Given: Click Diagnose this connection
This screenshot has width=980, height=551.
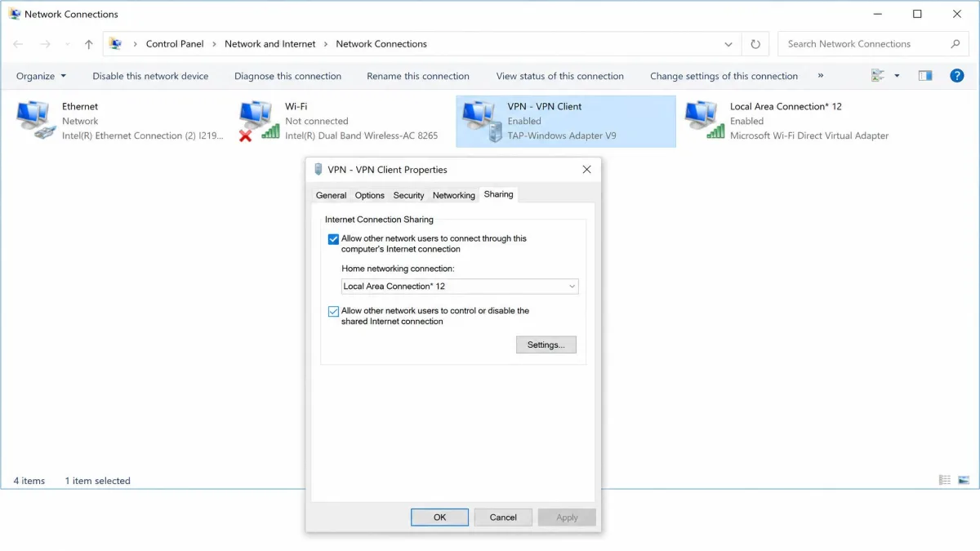Looking at the screenshot, I should click(x=287, y=76).
